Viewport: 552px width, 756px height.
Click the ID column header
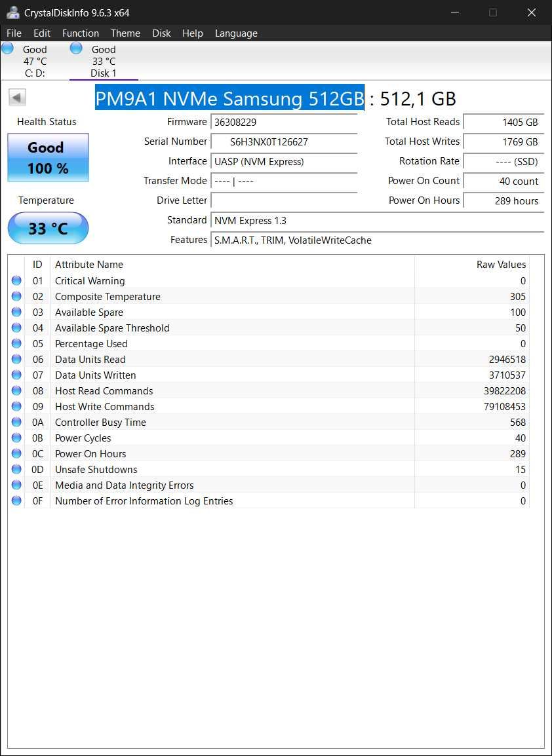37,265
